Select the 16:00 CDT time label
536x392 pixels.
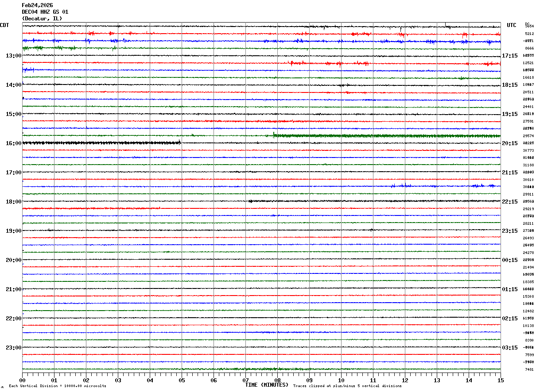coord(13,143)
